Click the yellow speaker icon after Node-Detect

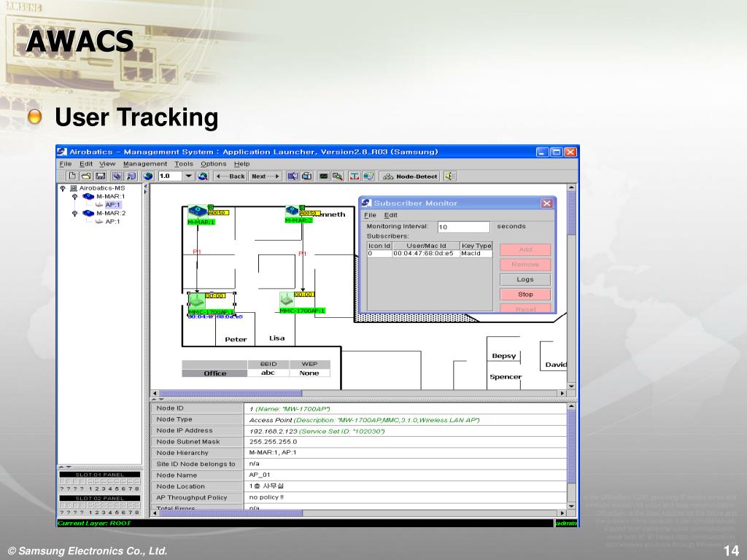pos(449,176)
